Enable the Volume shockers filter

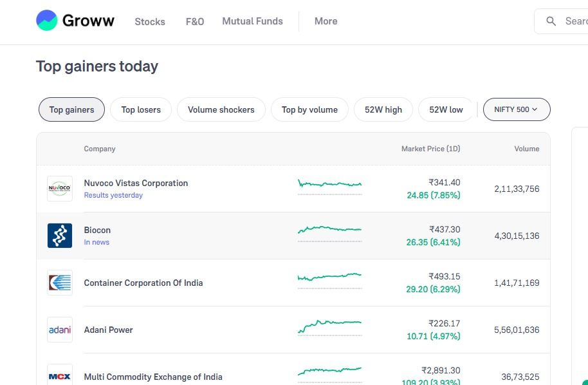point(221,109)
